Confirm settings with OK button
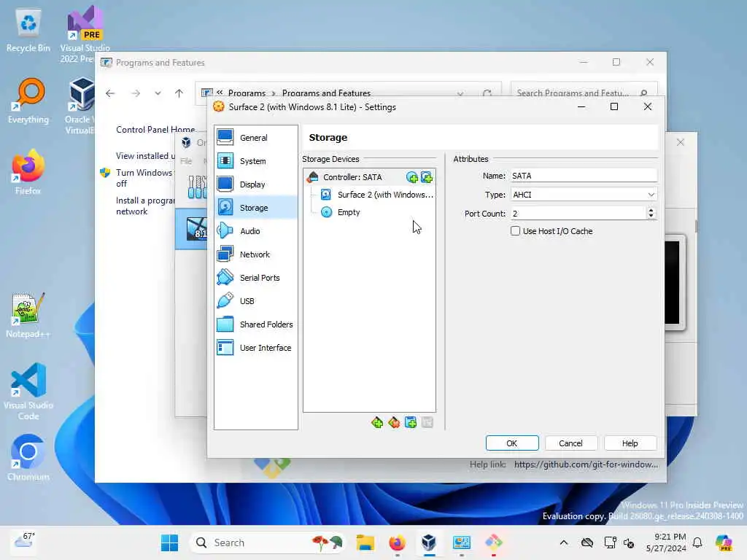Image resolution: width=747 pixels, height=560 pixels. (x=512, y=443)
